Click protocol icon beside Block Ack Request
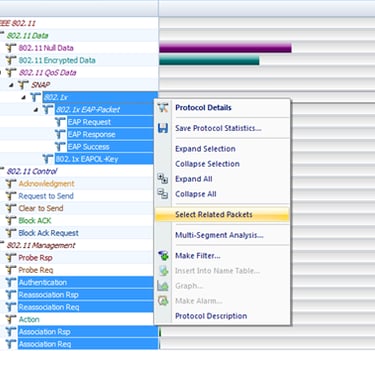375x366 pixels. (11, 233)
